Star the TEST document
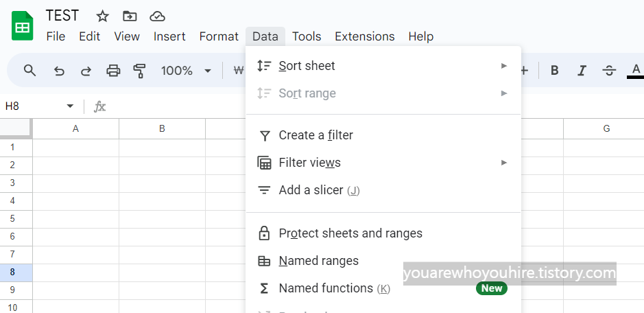Screen dimensions: 644x313 pos(102,16)
